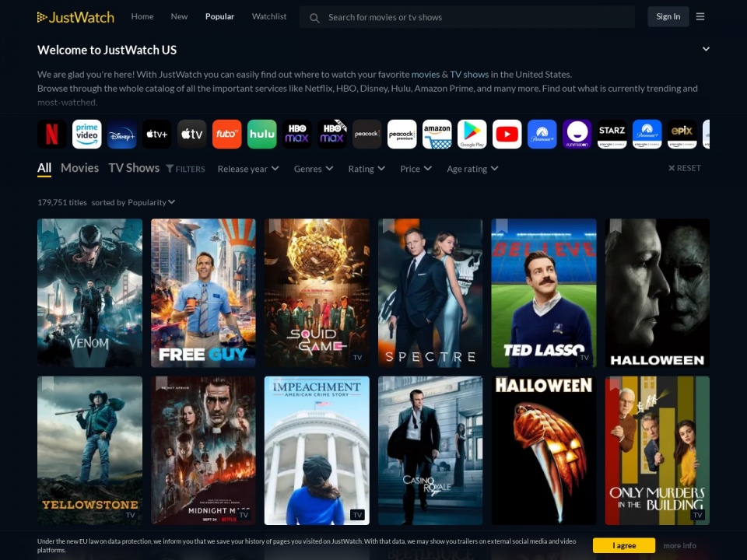This screenshot has height=560, width=747.
Task: Choose the white Peacock Premium icon
Action: coord(402,135)
